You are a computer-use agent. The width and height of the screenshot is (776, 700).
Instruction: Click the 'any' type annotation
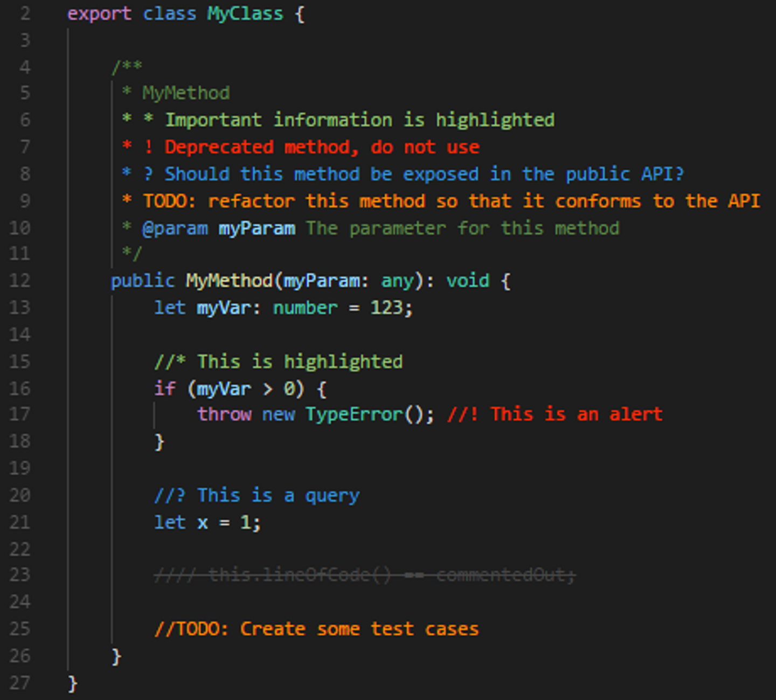click(398, 281)
